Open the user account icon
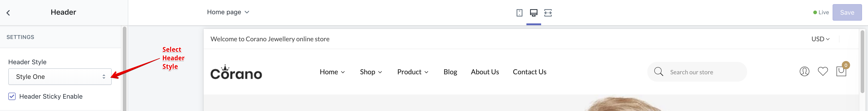The image size is (868, 111). (x=804, y=71)
